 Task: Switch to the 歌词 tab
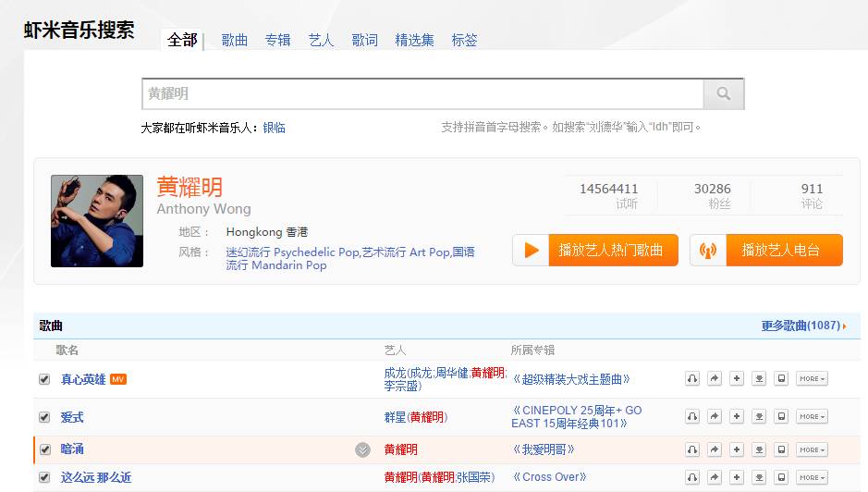(x=365, y=40)
